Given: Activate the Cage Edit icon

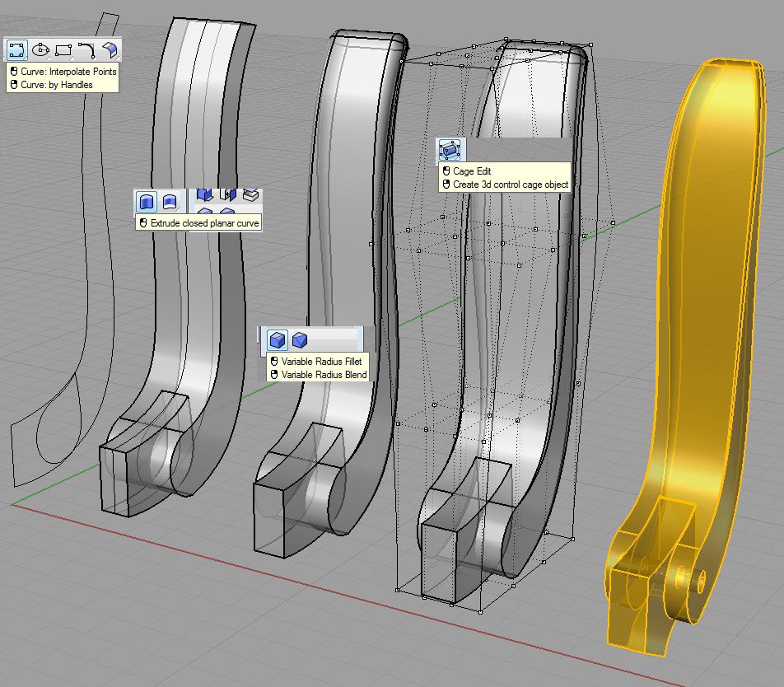Looking at the screenshot, I should click(x=450, y=151).
